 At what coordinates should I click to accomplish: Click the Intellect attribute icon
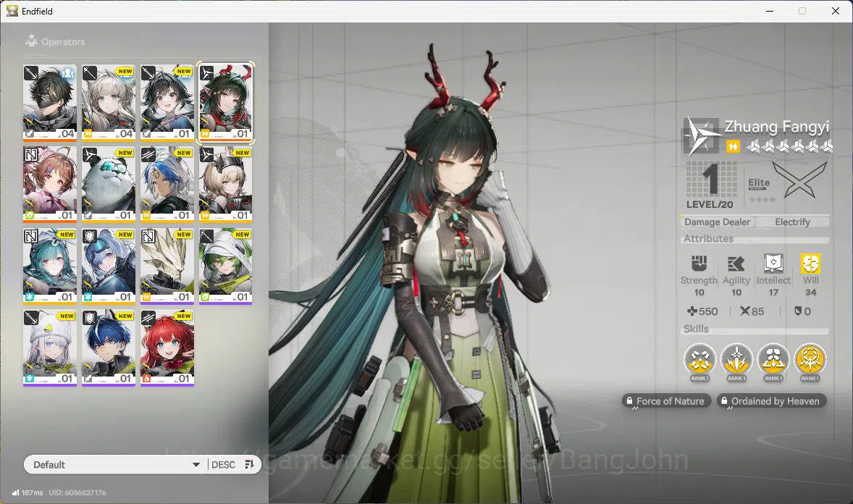point(773,264)
